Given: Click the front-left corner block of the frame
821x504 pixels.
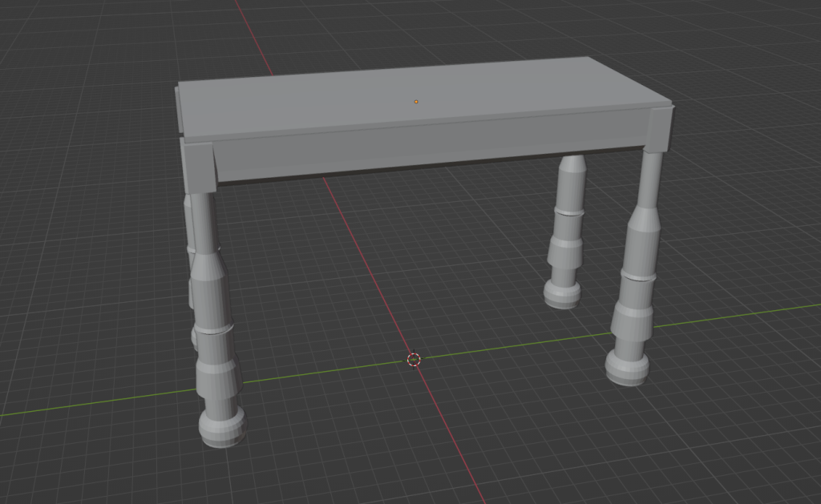Looking at the screenshot, I should pyautogui.click(x=200, y=167).
